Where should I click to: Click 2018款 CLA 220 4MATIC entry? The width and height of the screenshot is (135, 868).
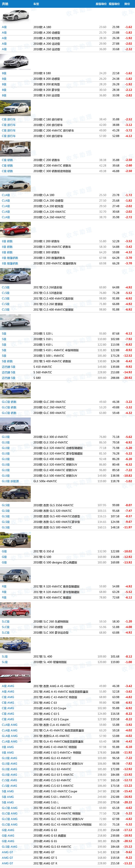point(67,212)
